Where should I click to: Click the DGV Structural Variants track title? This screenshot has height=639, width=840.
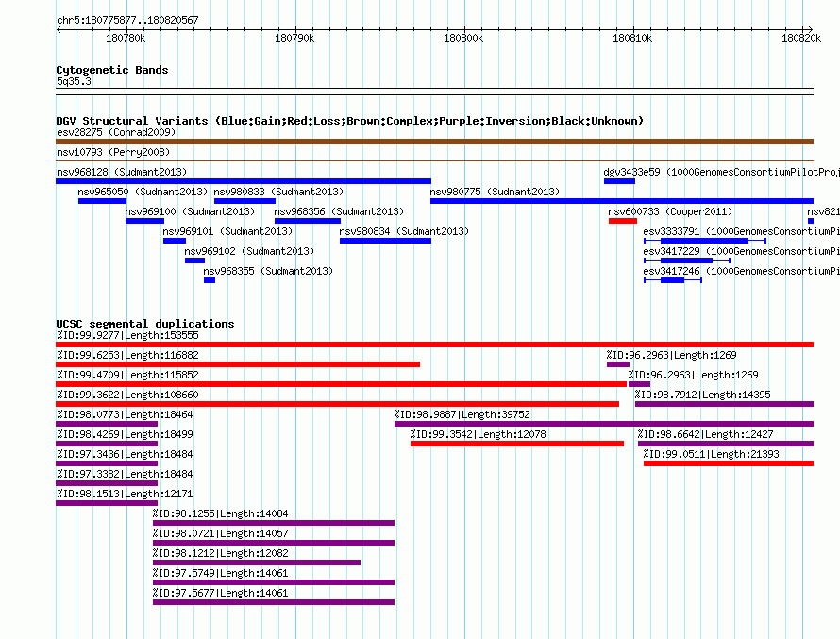point(349,121)
